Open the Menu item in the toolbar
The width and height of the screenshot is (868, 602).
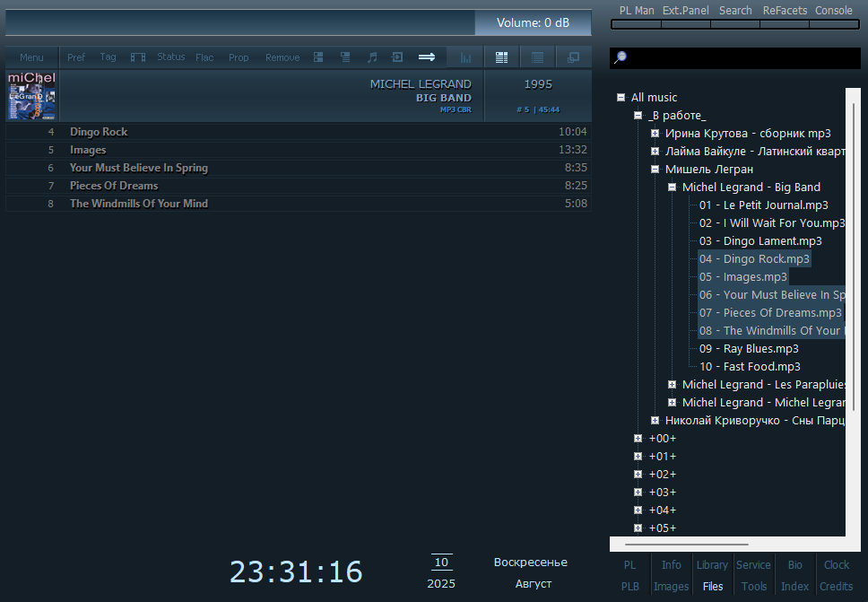(x=31, y=57)
